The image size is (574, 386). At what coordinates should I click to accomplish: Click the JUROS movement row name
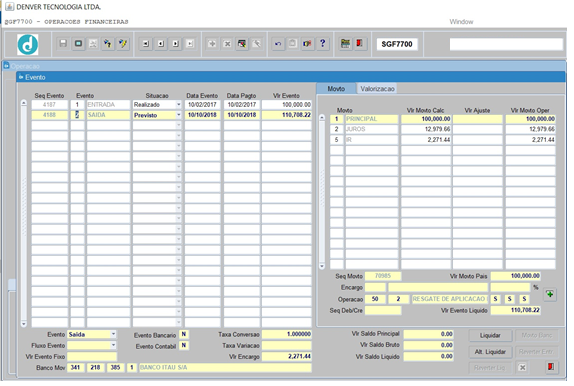point(372,129)
